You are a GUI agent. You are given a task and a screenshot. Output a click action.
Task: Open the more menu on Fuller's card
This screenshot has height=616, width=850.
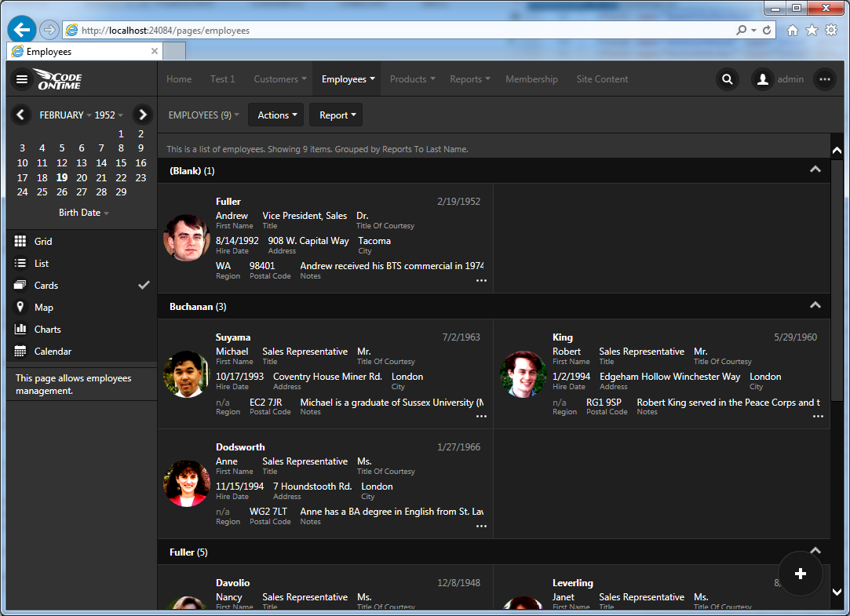click(x=481, y=281)
